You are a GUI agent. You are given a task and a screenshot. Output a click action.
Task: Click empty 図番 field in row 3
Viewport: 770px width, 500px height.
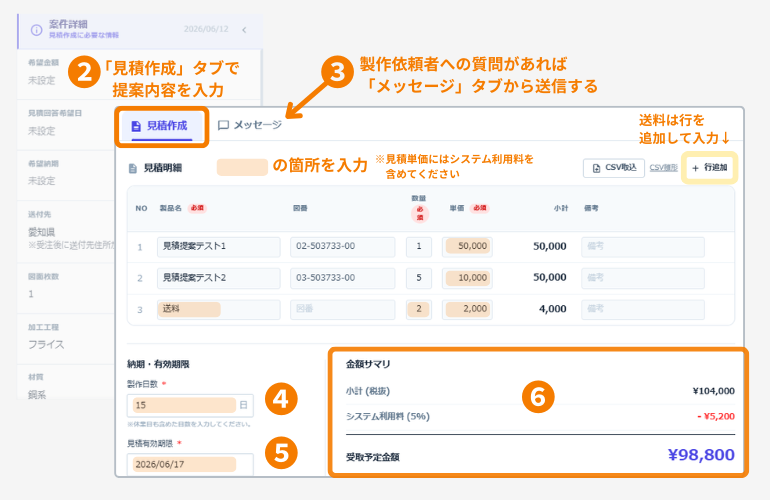click(342, 309)
